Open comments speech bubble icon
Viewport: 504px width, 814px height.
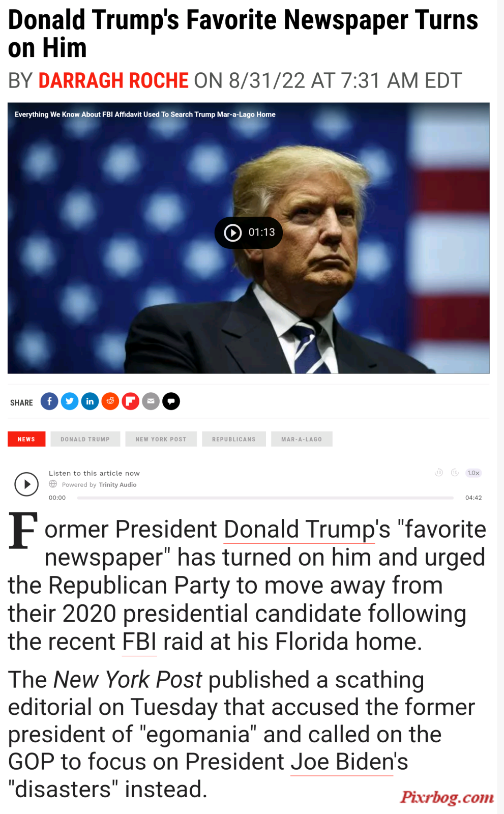pos(171,401)
